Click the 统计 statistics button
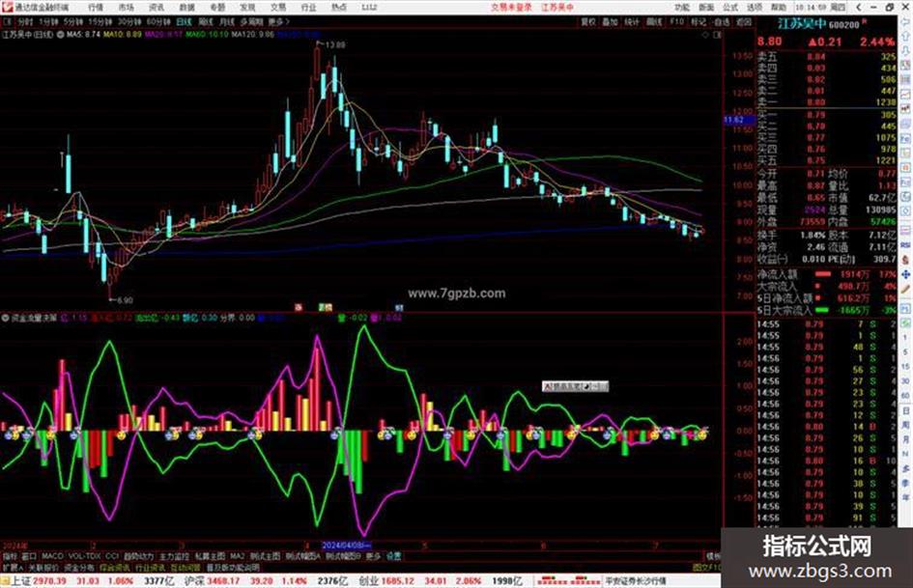The width and height of the screenshot is (913, 588). (632, 22)
